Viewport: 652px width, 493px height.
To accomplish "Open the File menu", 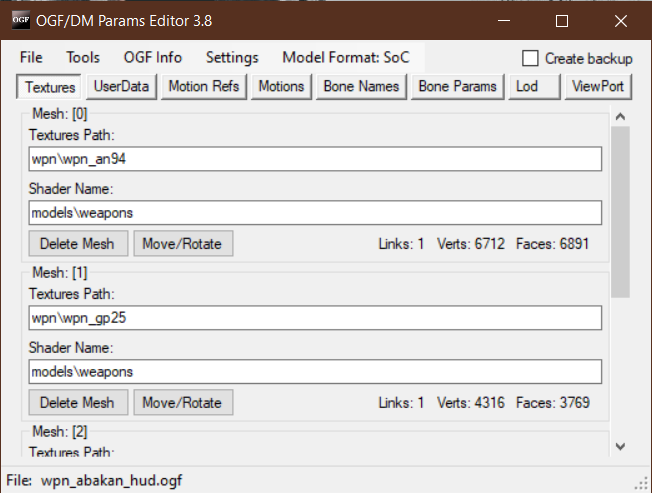I will coord(31,58).
